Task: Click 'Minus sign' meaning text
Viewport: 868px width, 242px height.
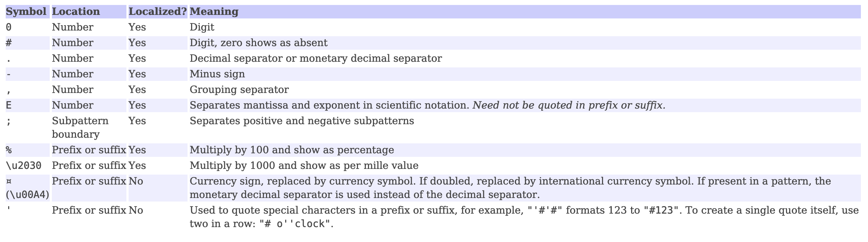Action: (x=217, y=74)
